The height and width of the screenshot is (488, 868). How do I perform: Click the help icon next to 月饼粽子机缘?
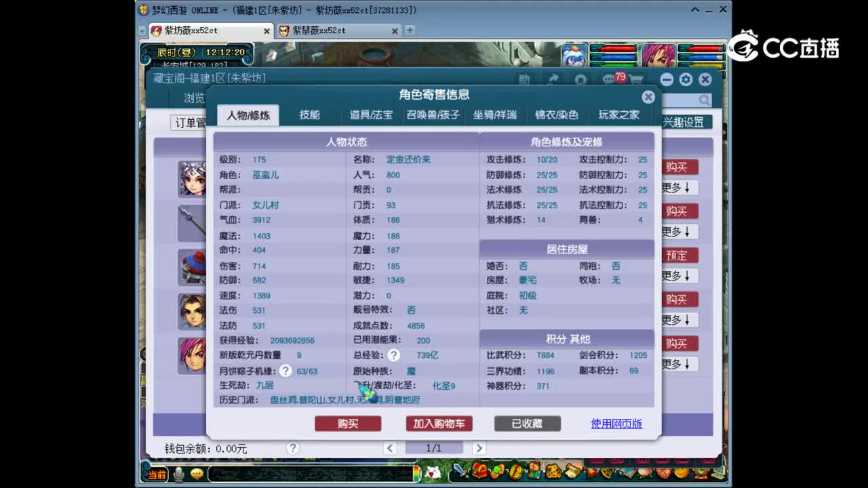coord(285,371)
